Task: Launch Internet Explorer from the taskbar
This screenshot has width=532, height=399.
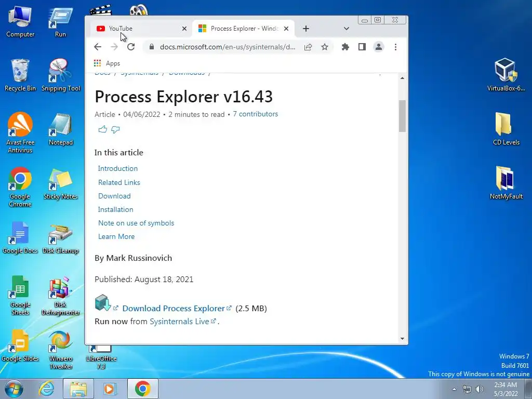Action: pos(46,389)
